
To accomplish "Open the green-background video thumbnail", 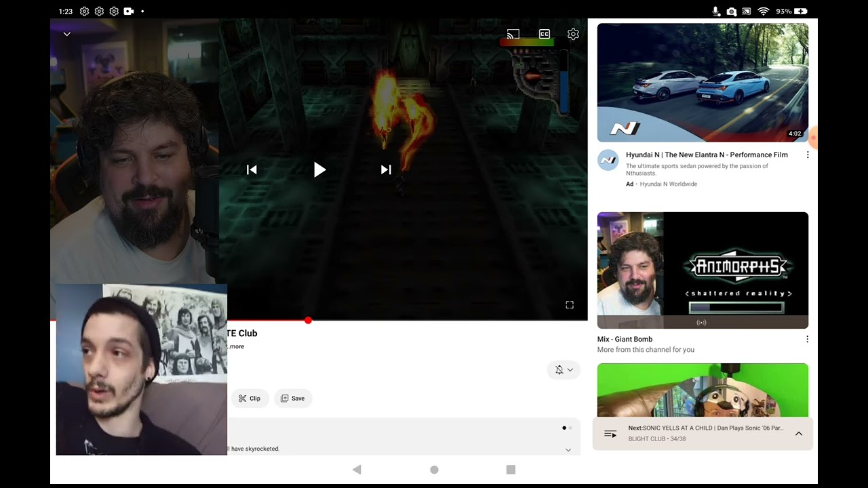I will (x=703, y=390).
